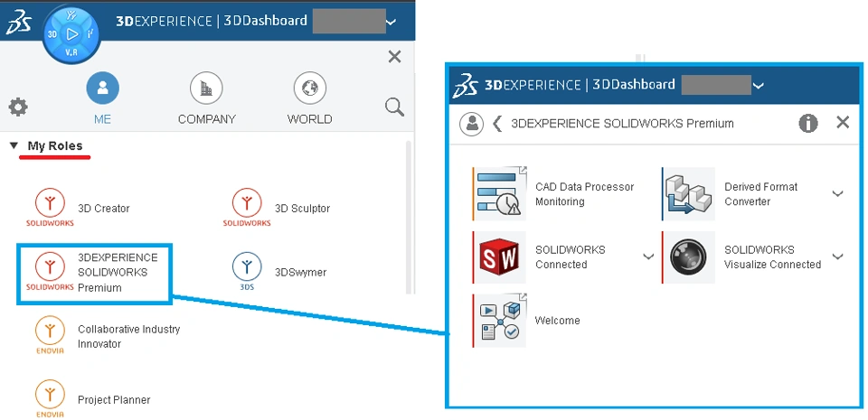Click the Collaborative Industry Innovator label

click(129, 337)
